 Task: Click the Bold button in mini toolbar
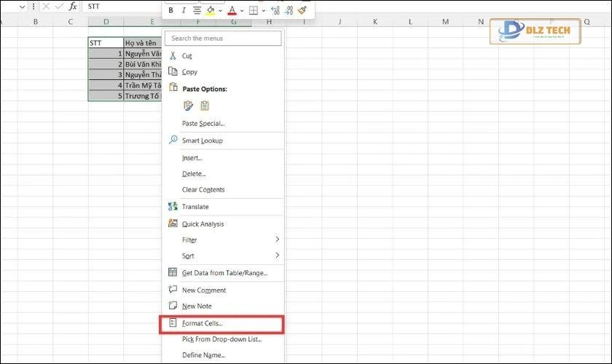click(x=170, y=11)
